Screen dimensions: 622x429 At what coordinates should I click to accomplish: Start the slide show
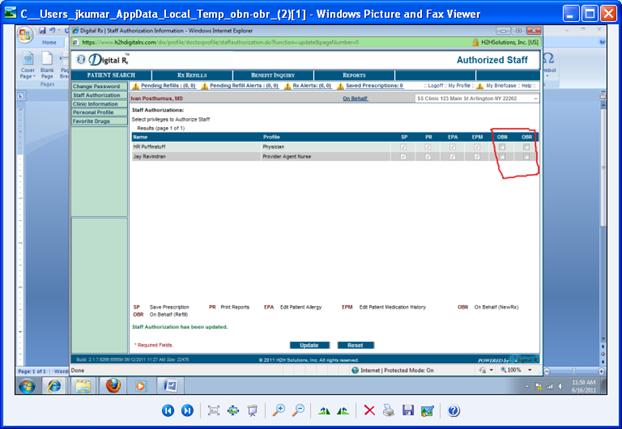pos(253,410)
